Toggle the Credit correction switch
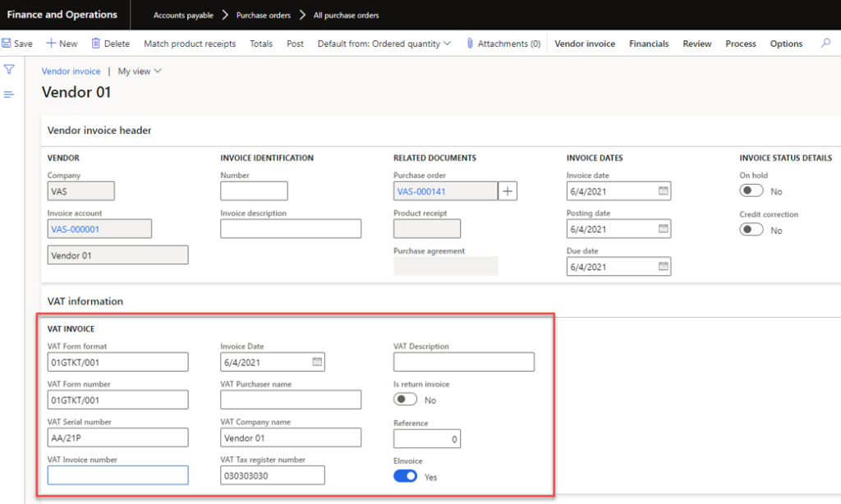This screenshot has height=504, width=841. point(751,230)
